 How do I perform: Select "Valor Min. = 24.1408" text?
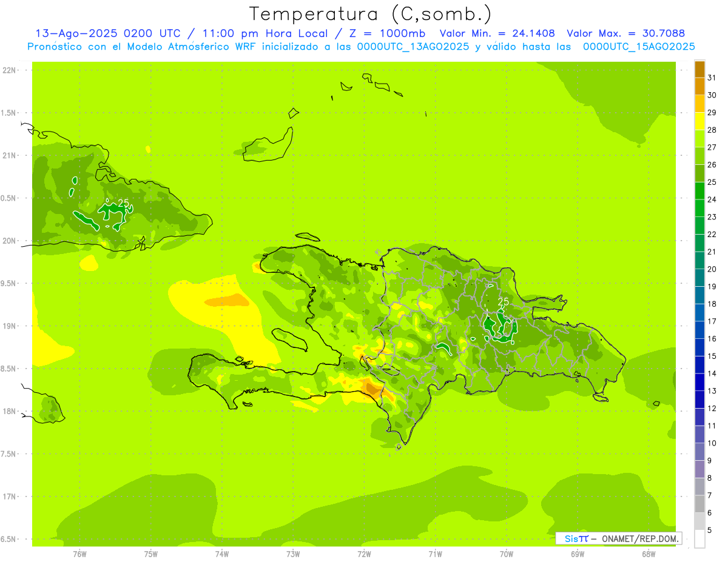pos(497,33)
